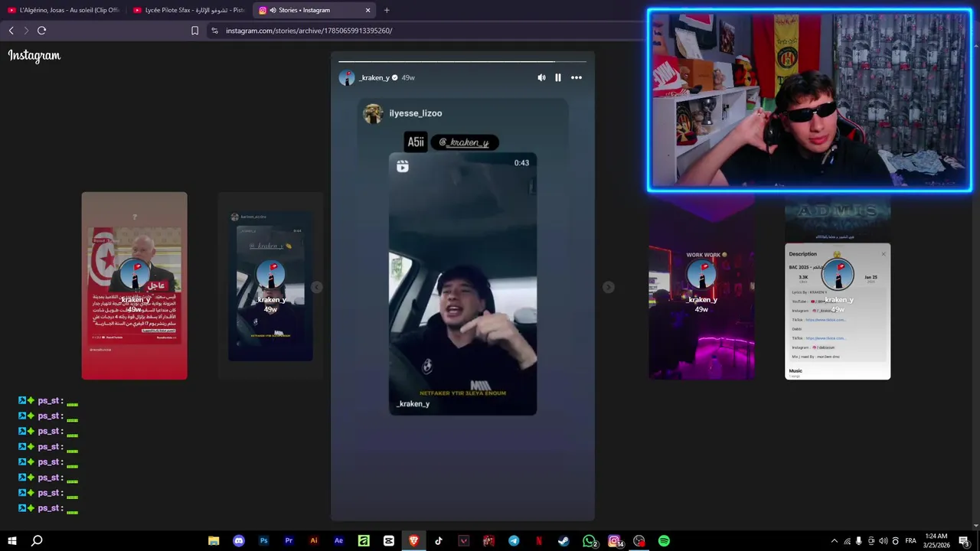Viewport: 980px width, 551px height.
Task: Tap the @_kraken_y mention sticker
Action: coord(465,142)
